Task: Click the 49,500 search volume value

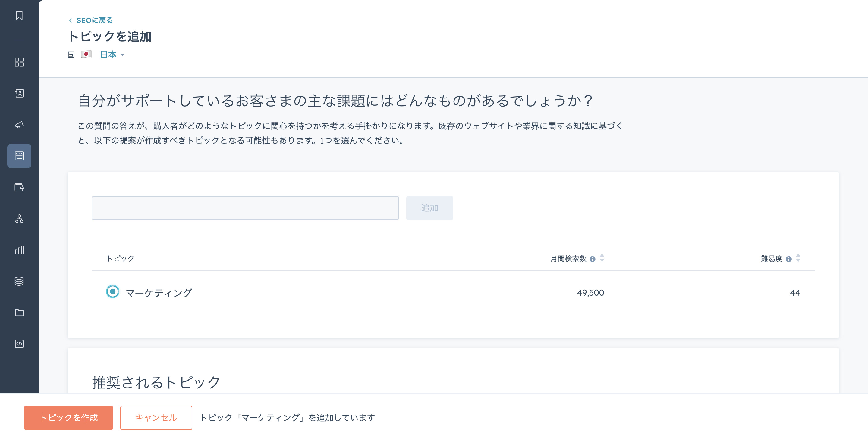Action: pyautogui.click(x=590, y=293)
